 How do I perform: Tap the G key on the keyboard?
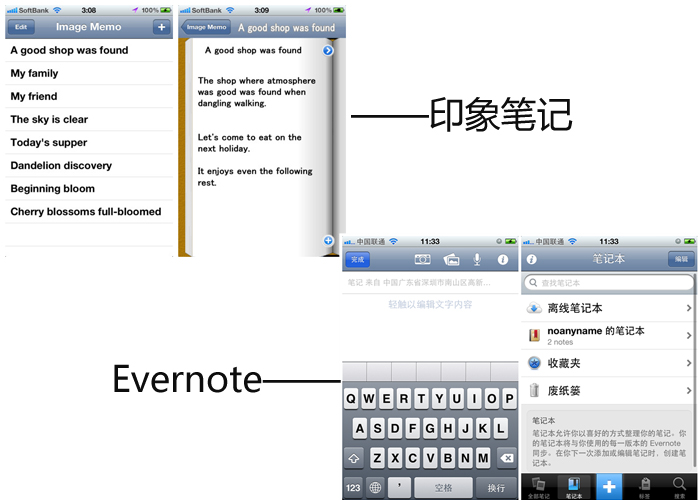[x=430, y=429]
